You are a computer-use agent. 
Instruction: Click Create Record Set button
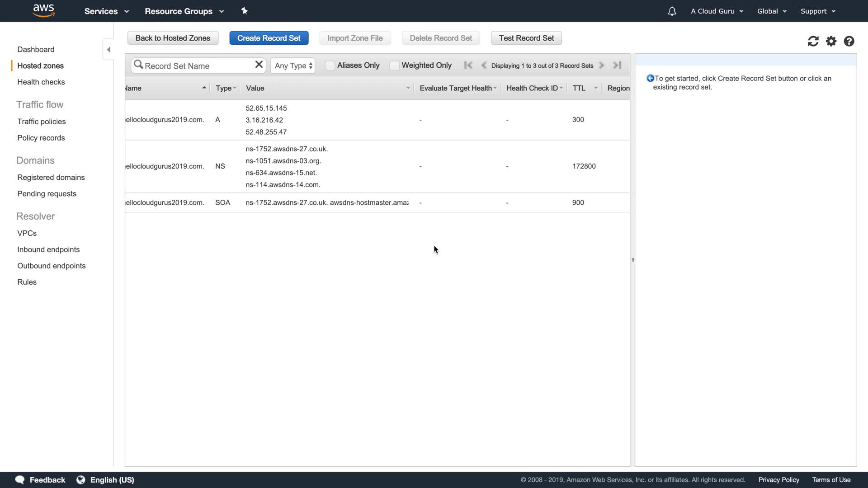269,38
